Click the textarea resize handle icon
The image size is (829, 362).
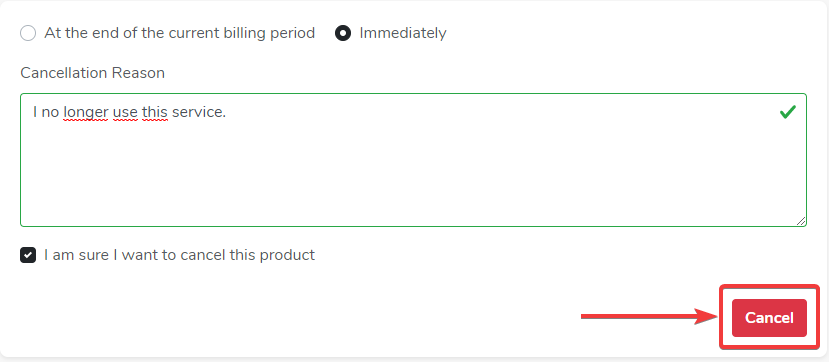801,221
